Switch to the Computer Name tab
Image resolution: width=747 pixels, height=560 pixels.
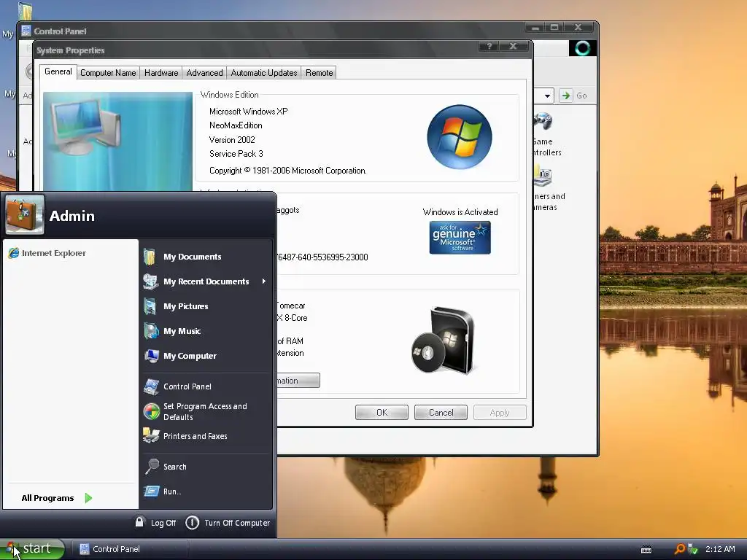click(108, 73)
